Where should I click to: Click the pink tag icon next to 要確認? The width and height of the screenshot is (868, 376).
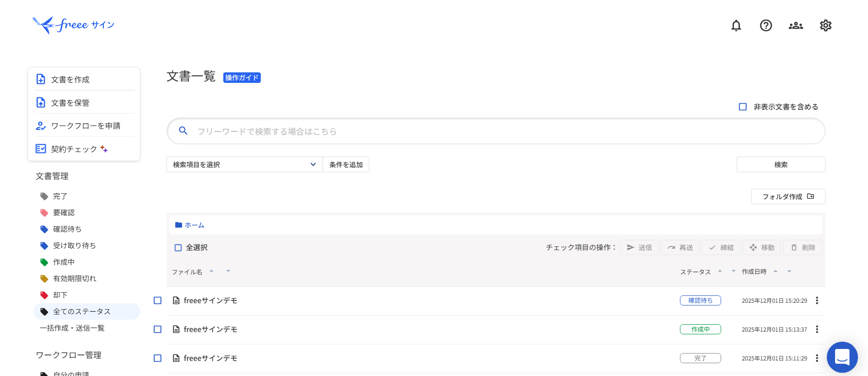coord(44,213)
